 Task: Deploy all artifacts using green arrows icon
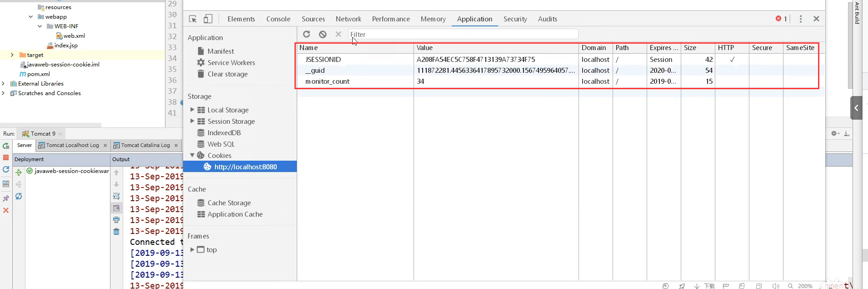19,172
